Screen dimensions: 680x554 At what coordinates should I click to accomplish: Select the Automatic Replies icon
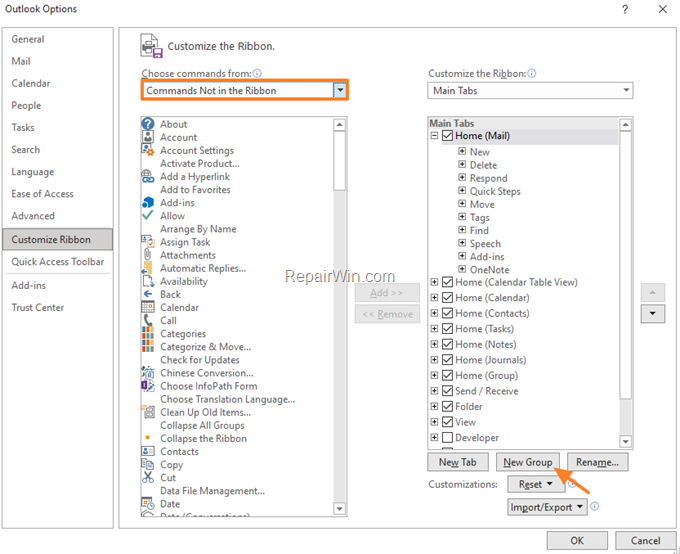pyautogui.click(x=147, y=268)
